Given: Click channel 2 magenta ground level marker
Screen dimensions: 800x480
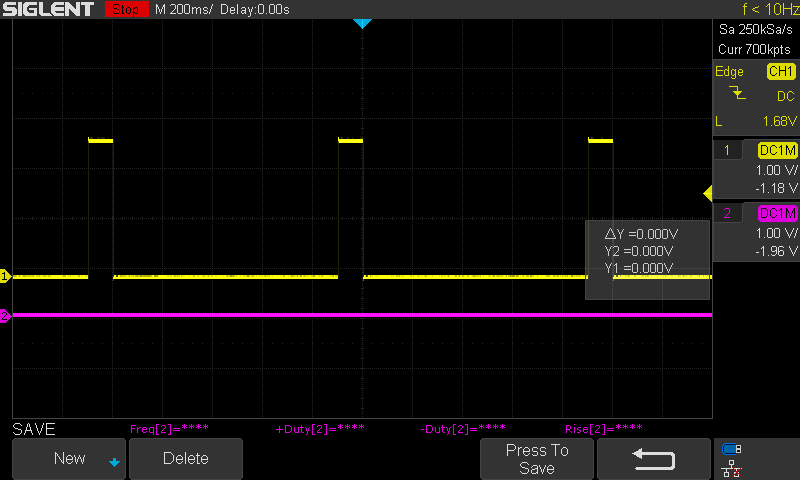Looking at the screenshot, I should point(5,316).
